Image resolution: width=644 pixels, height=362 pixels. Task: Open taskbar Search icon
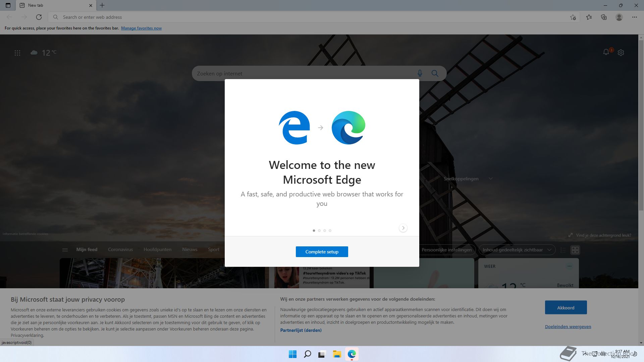(x=307, y=354)
